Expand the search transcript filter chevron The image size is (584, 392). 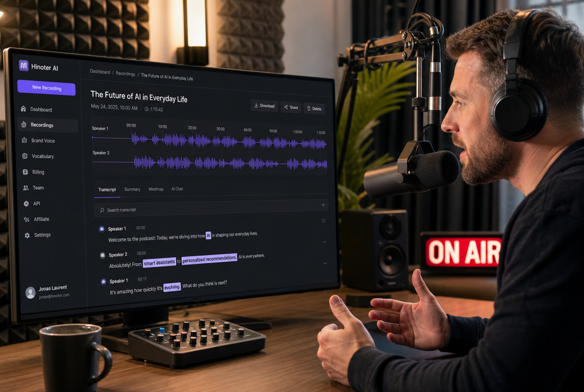[323, 205]
